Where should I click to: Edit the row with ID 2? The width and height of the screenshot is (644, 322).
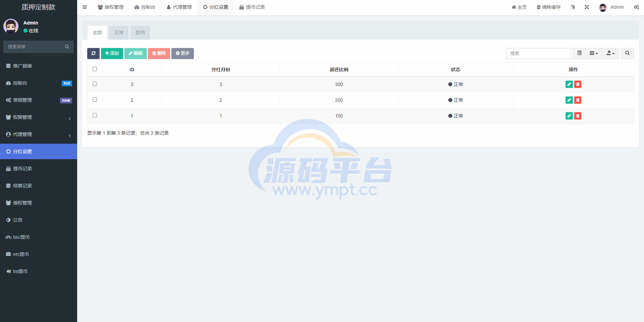(569, 100)
